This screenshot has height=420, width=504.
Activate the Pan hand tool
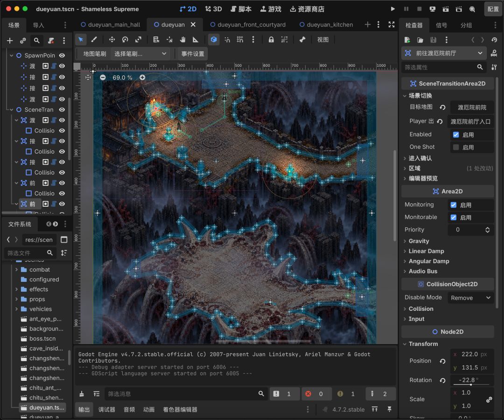click(x=182, y=40)
